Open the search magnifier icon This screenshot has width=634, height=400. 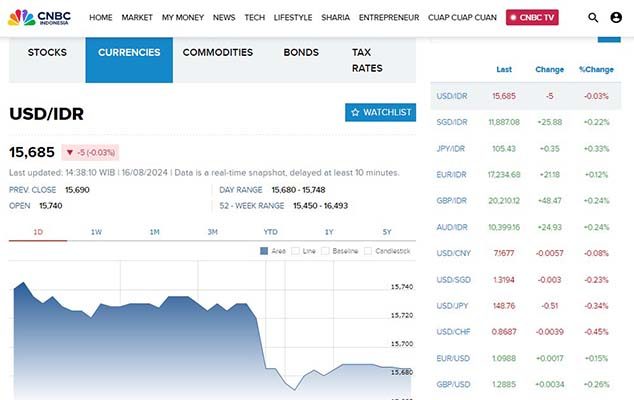pos(594,18)
